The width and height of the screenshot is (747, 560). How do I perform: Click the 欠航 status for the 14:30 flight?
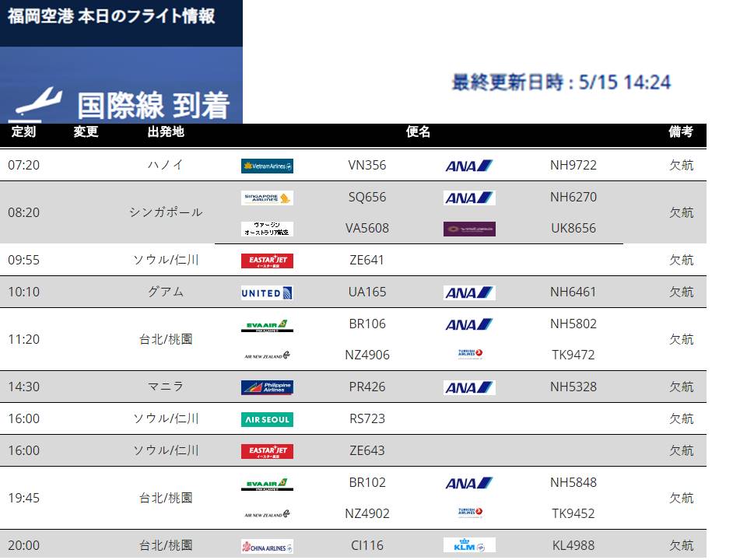click(x=682, y=387)
